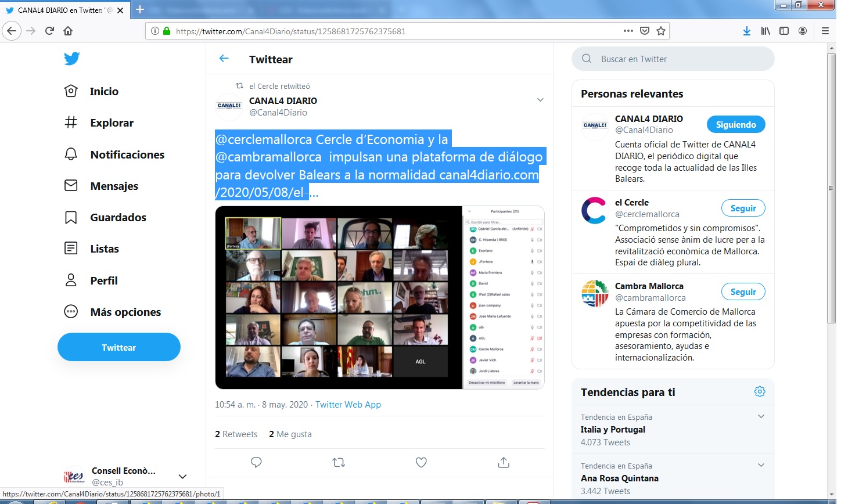This screenshot has width=841, height=504.
Task: Open the Ana Rosa Quintana trend
Action: tap(620, 478)
